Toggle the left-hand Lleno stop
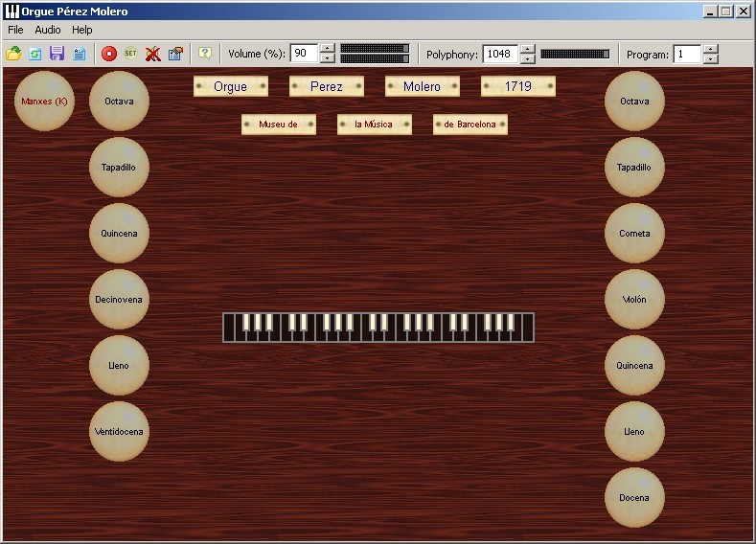Image resolution: width=756 pixels, height=544 pixels. (119, 365)
